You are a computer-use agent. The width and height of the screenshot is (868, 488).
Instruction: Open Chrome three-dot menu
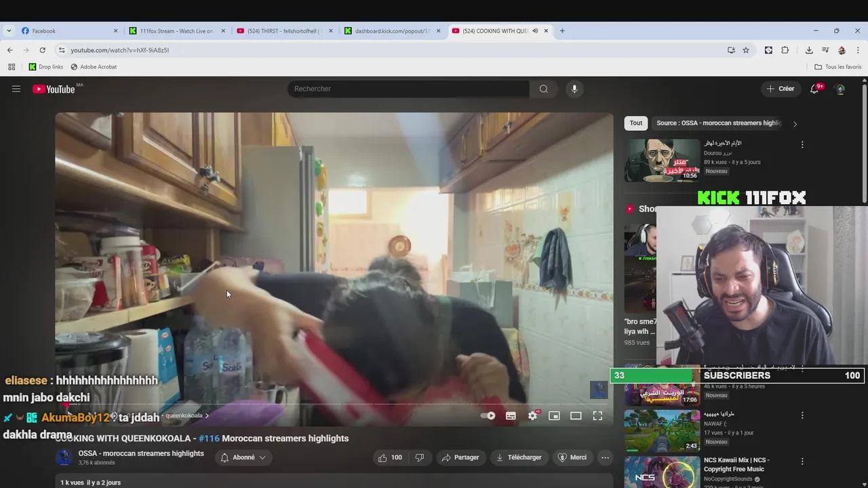click(x=858, y=50)
